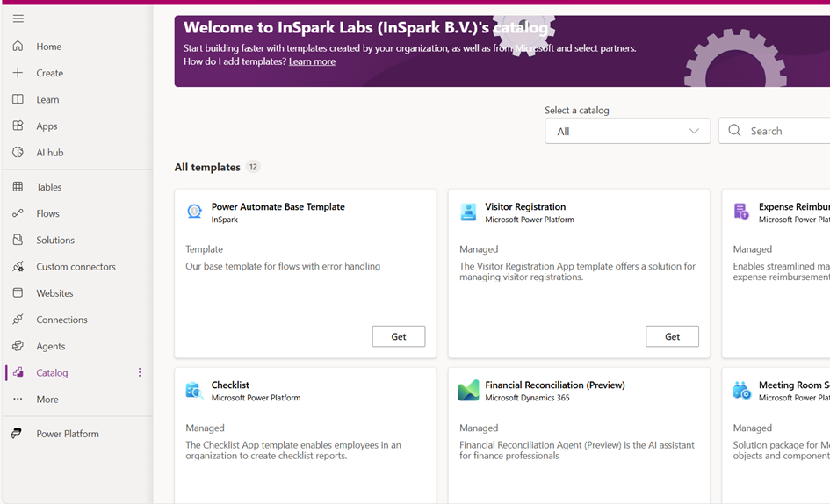830x504 pixels.
Task: Click Expense Reimbursement card icon
Action: click(741, 212)
